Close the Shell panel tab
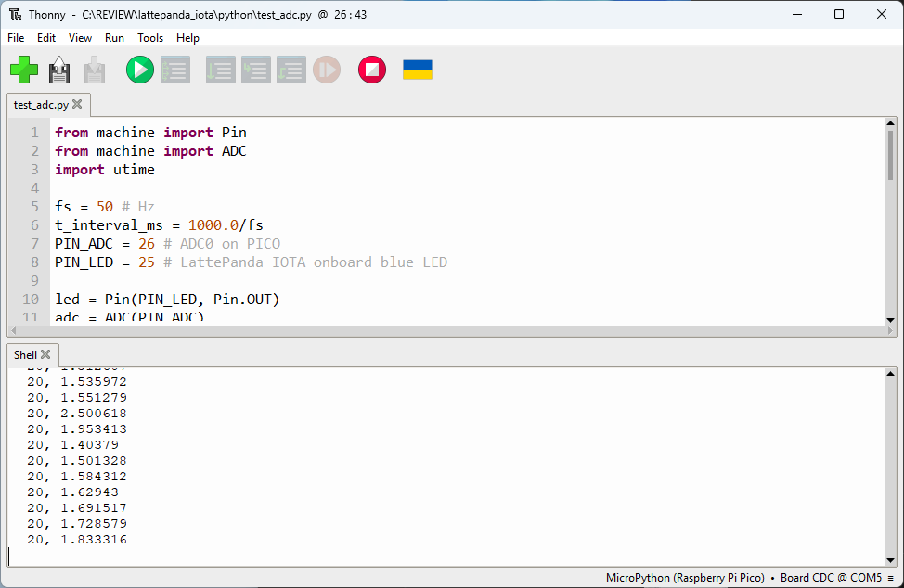Image resolution: width=904 pixels, height=588 pixels. coord(45,354)
